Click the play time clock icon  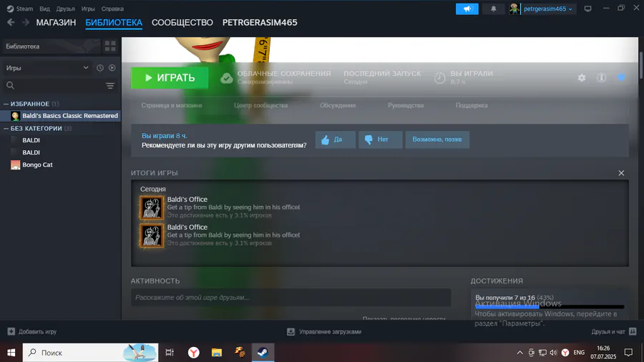pyautogui.click(x=439, y=78)
